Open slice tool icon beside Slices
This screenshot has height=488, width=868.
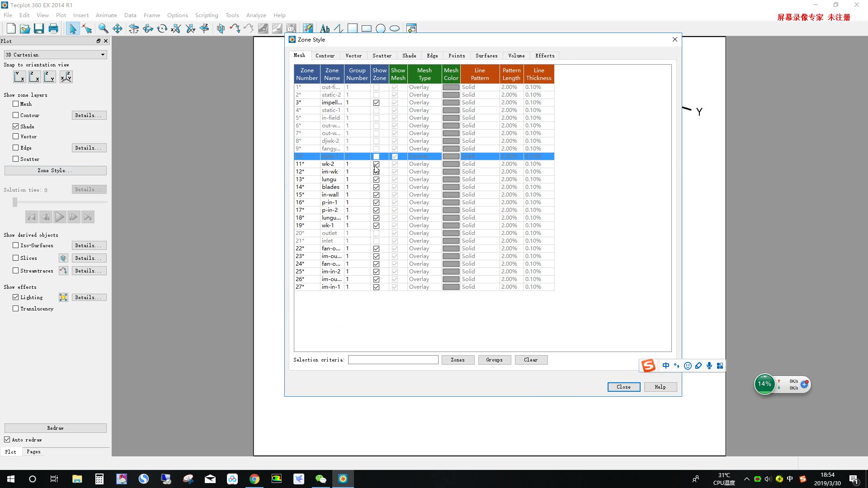[x=63, y=258]
